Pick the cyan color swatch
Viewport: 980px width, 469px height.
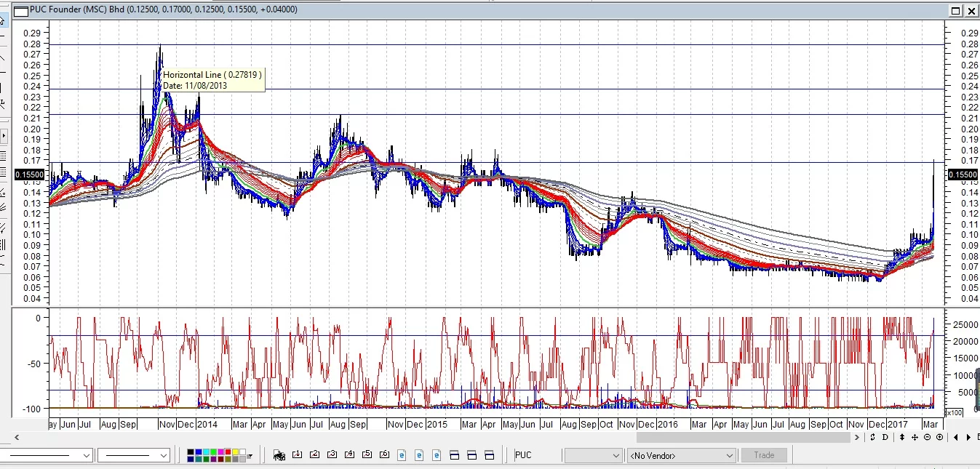(206, 452)
